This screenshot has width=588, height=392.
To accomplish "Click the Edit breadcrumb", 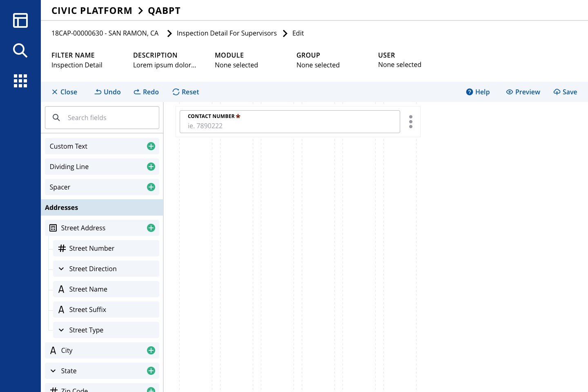I will (298, 33).
